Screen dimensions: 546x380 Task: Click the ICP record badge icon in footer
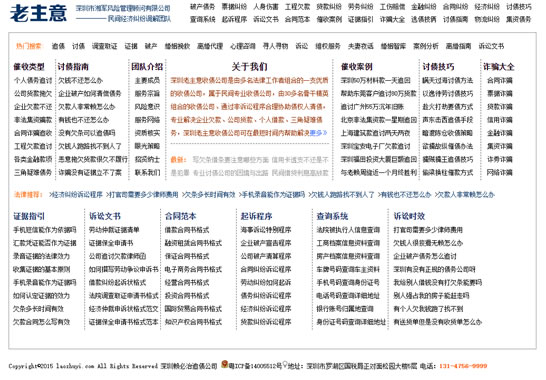tap(225, 364)
